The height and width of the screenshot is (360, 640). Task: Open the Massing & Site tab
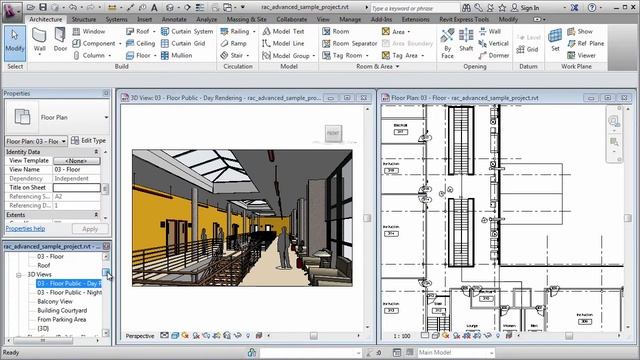tap(247, 19)
